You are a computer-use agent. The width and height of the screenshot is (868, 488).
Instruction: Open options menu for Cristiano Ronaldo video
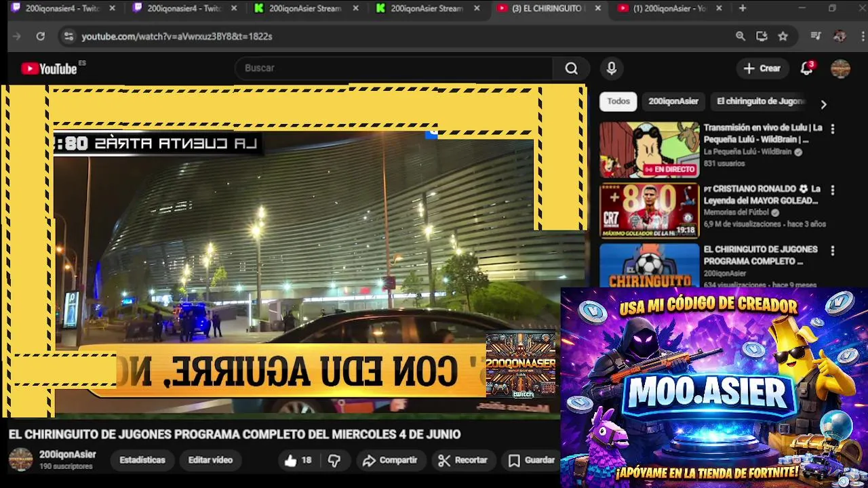833,190
